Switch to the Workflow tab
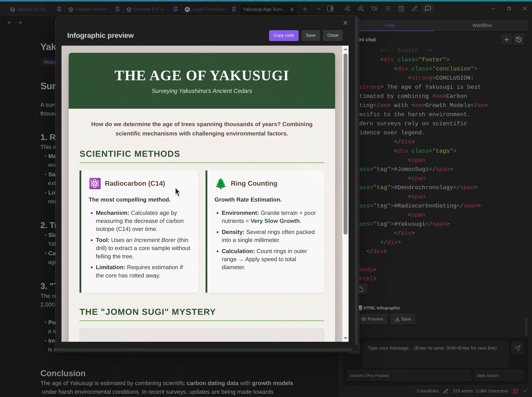Viewport: 532px width, 397px height. coord(482,25)
